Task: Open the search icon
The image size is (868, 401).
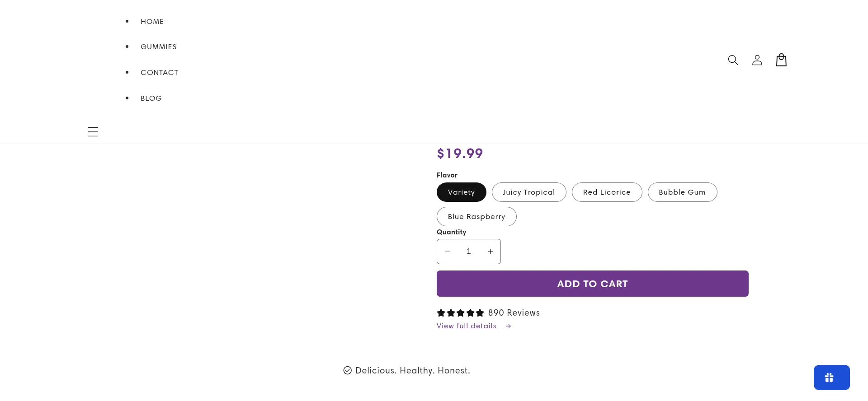Action: pyautogui.click(x=733, y=60)
